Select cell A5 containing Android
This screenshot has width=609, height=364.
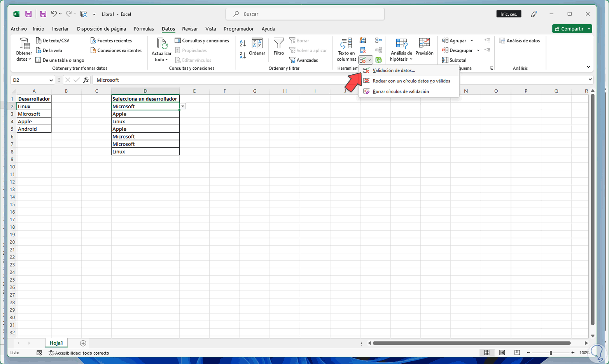click(34, 129)
